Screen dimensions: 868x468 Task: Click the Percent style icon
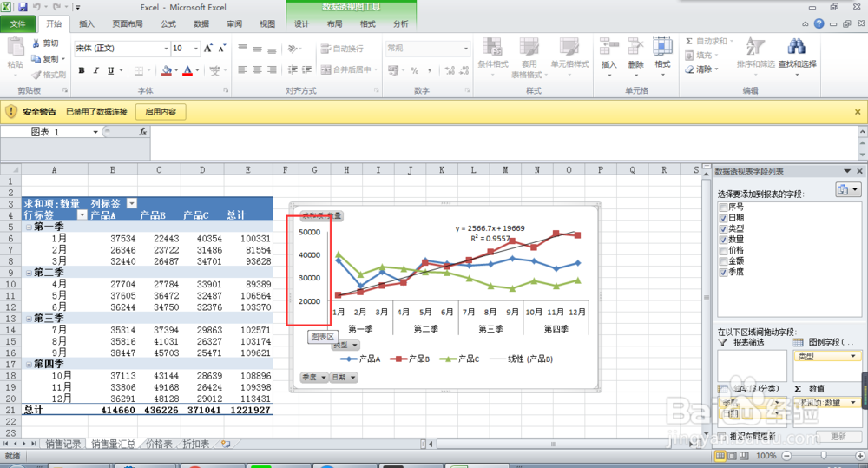pyautogui.click(x=415, y=70)
